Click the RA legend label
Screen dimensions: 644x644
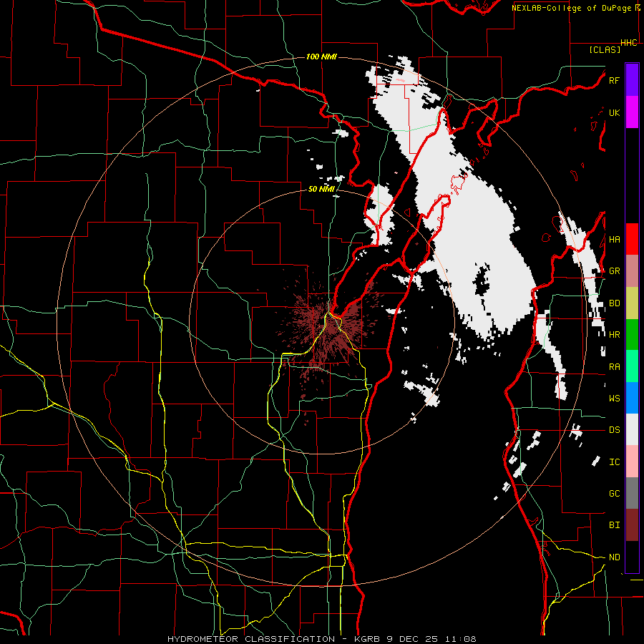coord(614,366)
